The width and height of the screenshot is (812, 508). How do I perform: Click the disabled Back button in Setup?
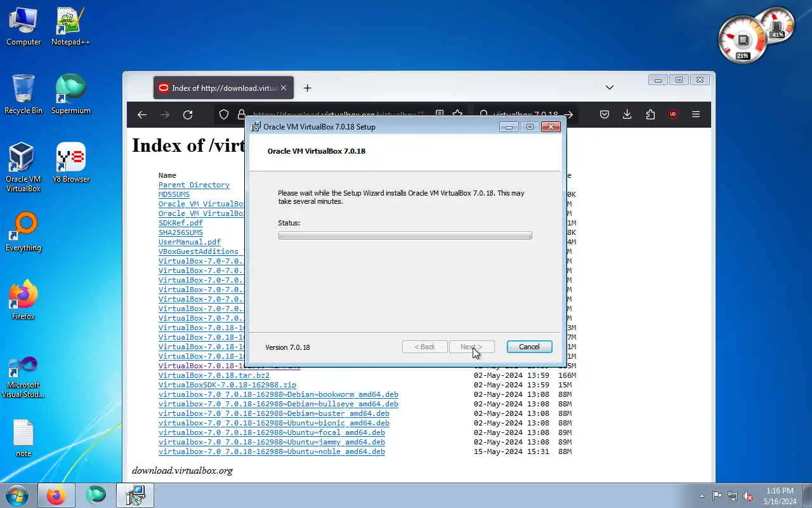tap(425, 347)
